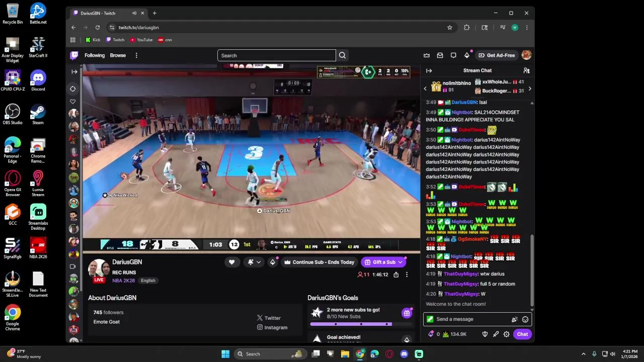Screen dimensions: 644x362
Task: Open the Whispers speech bubble icon
Action: [453, 55]
